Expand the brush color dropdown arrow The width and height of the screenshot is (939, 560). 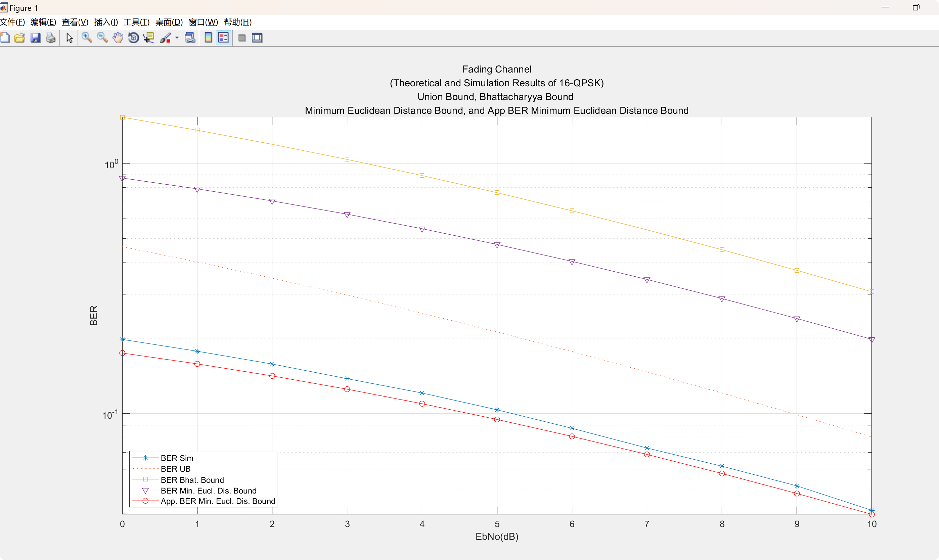177,38
